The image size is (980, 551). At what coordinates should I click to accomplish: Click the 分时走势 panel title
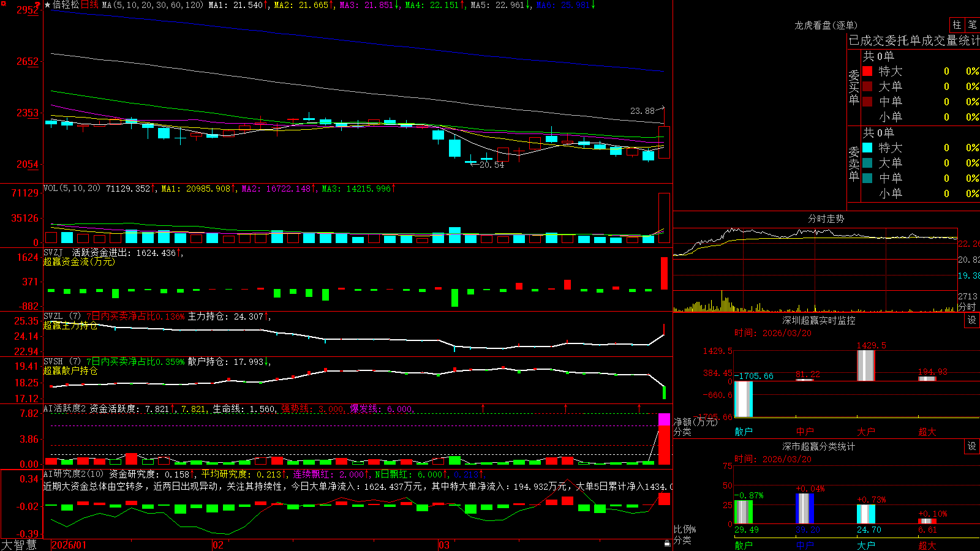pos(826,219)
